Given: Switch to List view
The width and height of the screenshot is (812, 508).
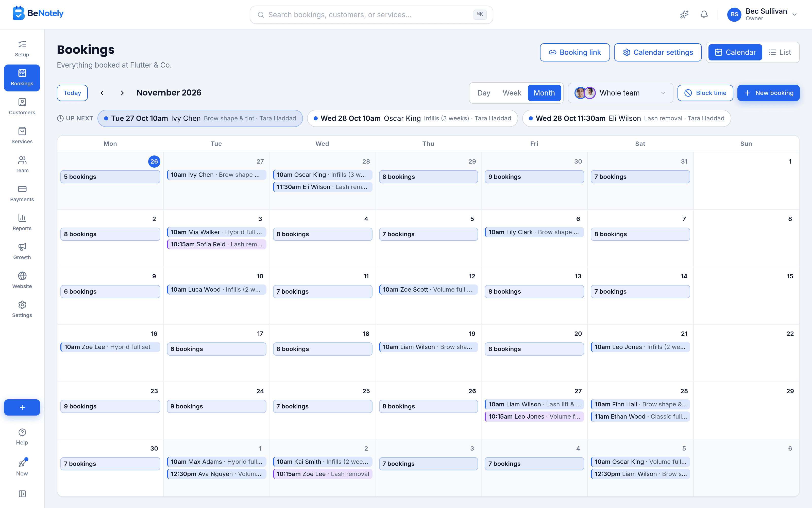Looking at the screenshot, I should pos(780,52).
